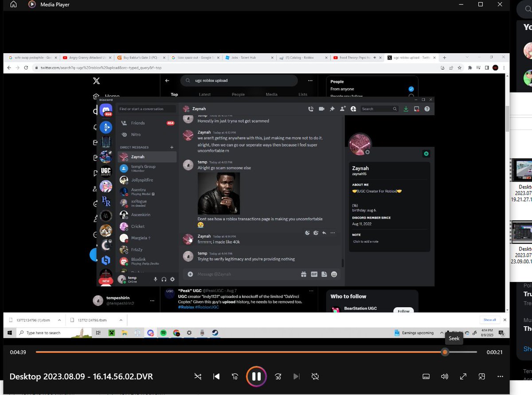Open the Ascenkirin direct message

click(147, 215)
